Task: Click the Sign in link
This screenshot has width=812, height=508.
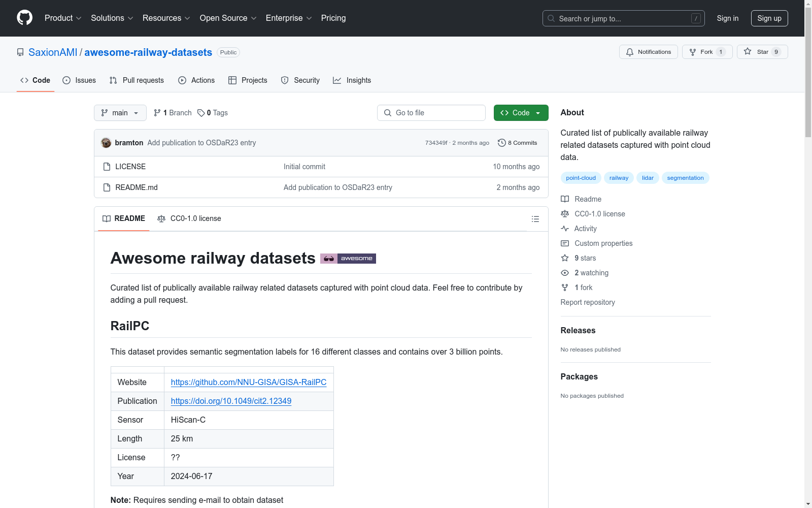Action: tap(728, 18)
